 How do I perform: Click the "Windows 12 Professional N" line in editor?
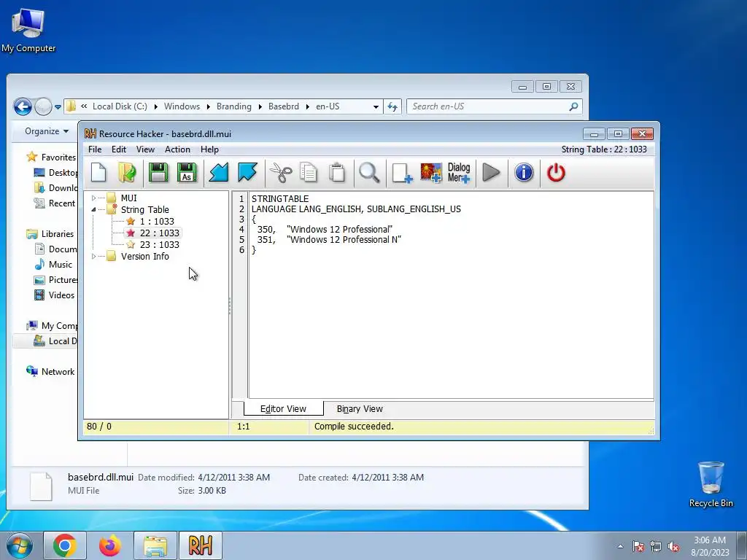coord(344,239)
